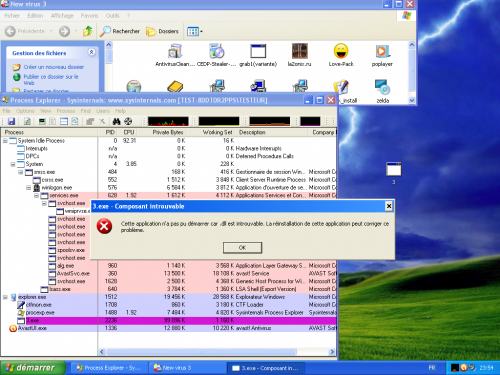Collapse the Gestion des fichiers panel

click(91, 52)
